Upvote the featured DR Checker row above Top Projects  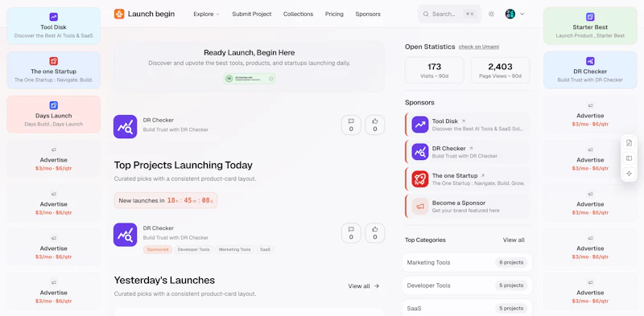click(x=375, y=125)
